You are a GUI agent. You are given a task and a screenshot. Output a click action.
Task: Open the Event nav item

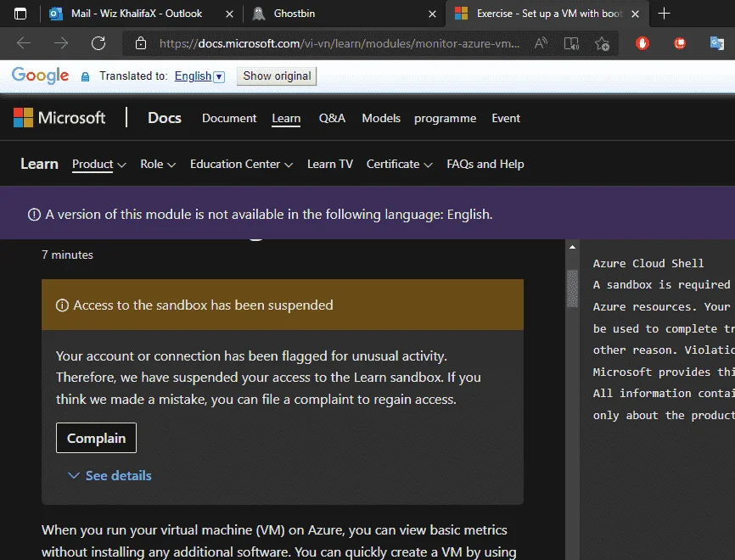[506, 118]
